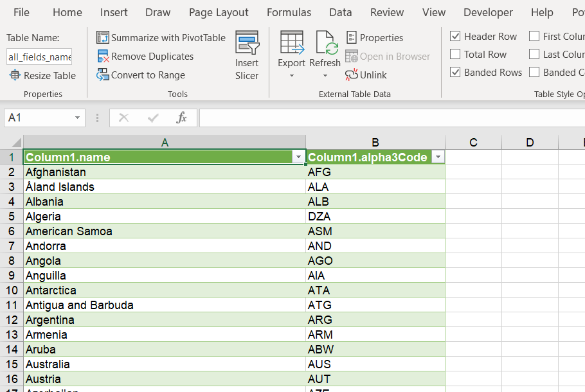
Task: Select row 5 header
Action: tap(12, 217)
